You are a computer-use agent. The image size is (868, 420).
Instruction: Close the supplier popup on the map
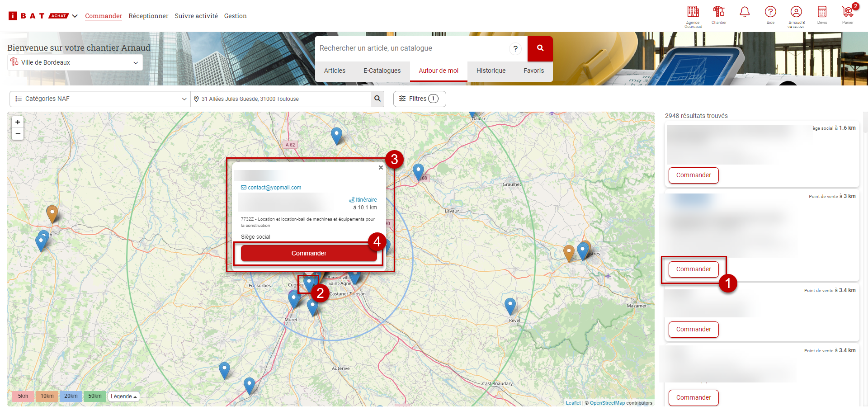click(x=381, y=168)
